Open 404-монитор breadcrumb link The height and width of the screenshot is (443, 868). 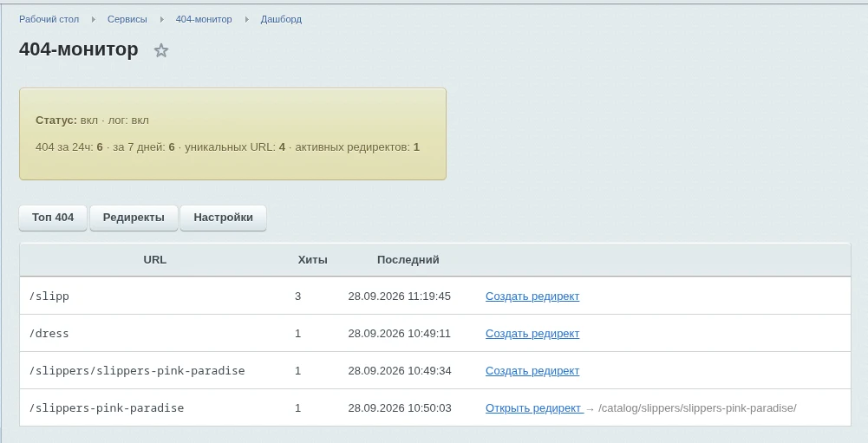click(204, 19)
